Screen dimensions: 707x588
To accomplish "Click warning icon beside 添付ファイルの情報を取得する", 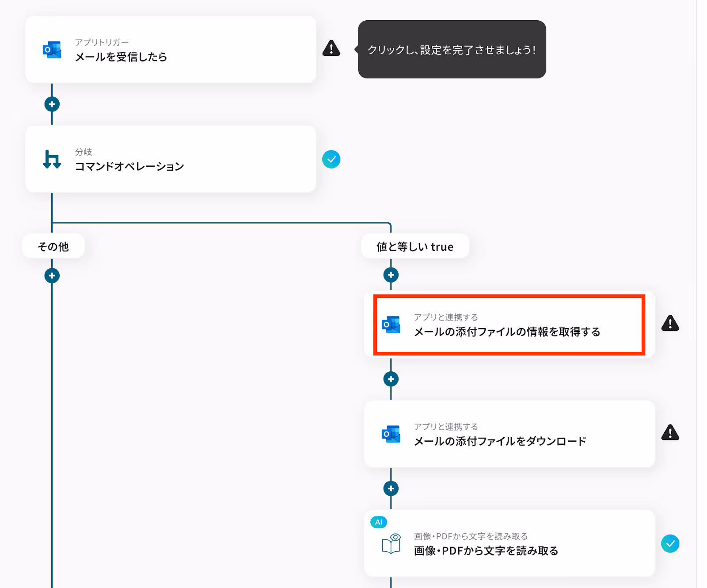I will (670, 323).
